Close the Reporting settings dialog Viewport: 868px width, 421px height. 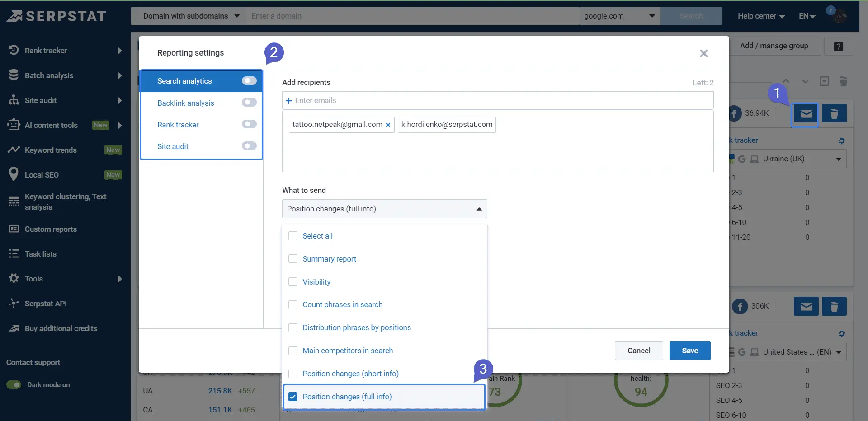[703, 53]
